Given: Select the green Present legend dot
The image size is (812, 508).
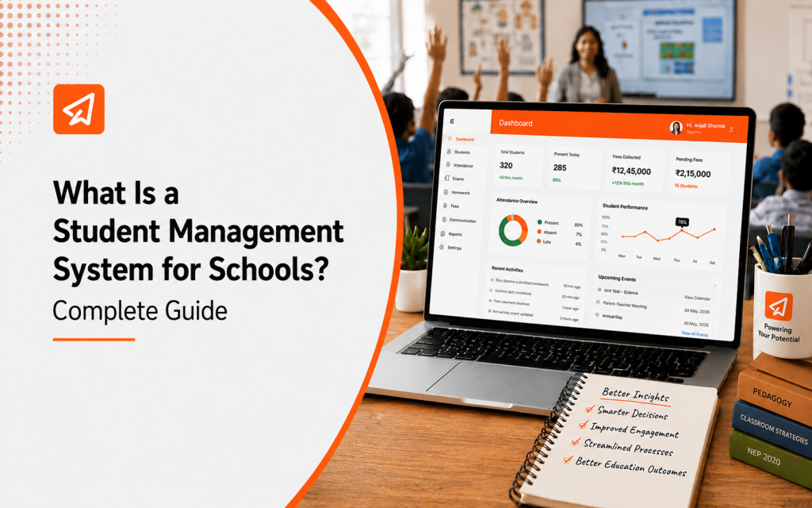Looking at the screenshot, I should coord(539,222).
